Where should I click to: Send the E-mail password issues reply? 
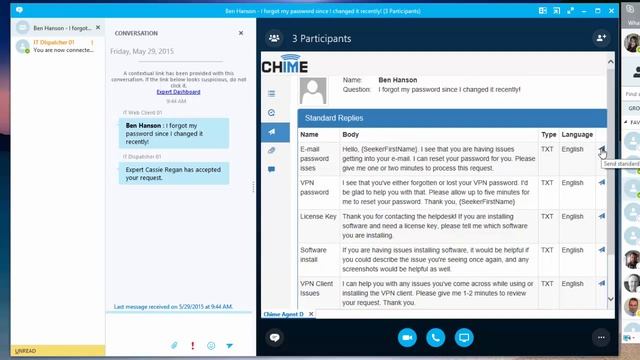coord(602,149)
